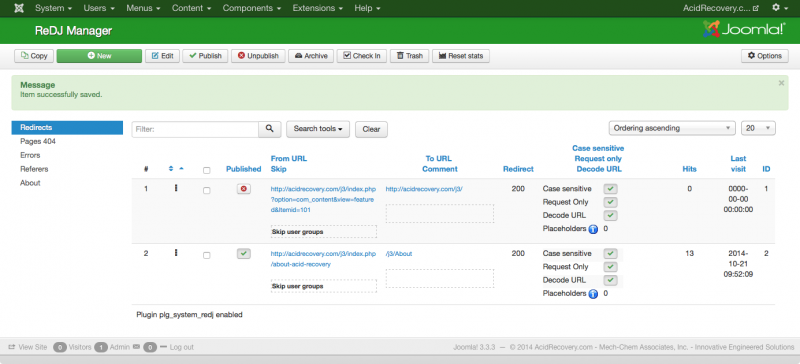This screenshot has height=364, width=800.
Task: Expand the Search tools dropdown
Action: tap(318, 129)
